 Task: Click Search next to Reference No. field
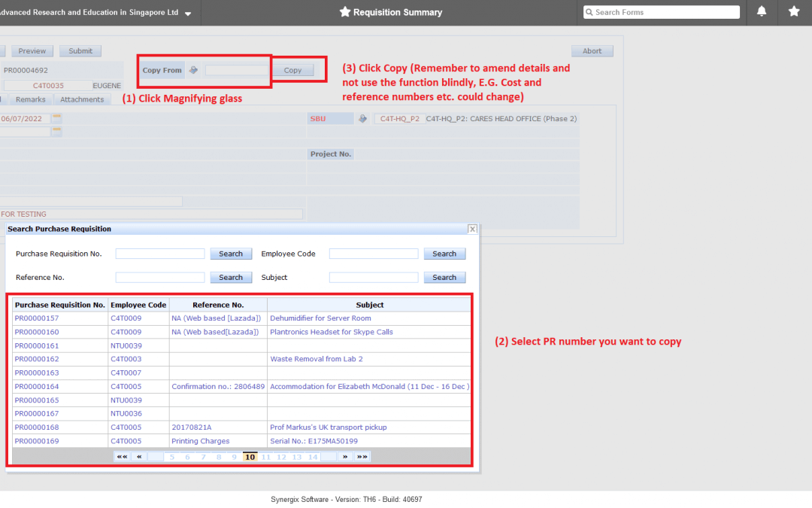coord(231,277)
